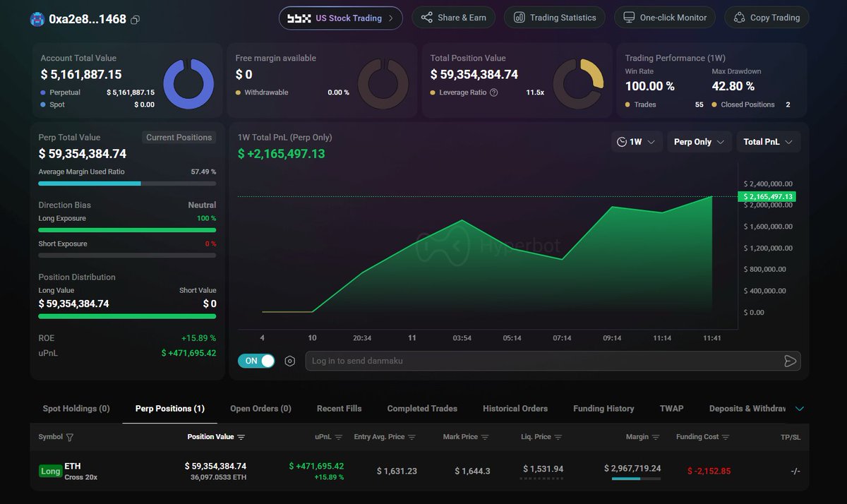Send danmaku with paper plane icon

790,361
